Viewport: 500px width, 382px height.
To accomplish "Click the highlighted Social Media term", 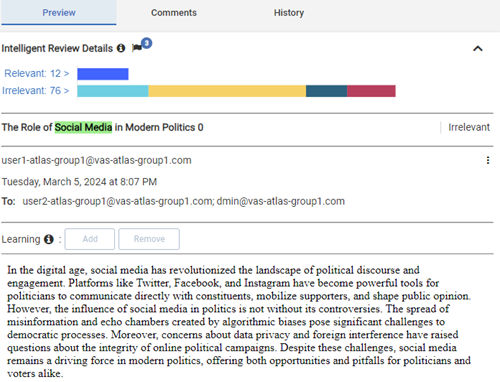I will point(83,127).
